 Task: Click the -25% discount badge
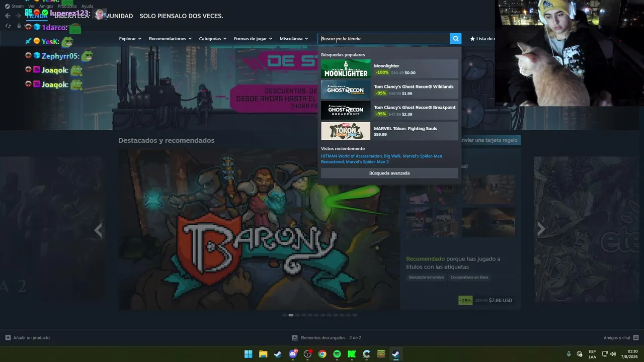click(x=465, y=301)
